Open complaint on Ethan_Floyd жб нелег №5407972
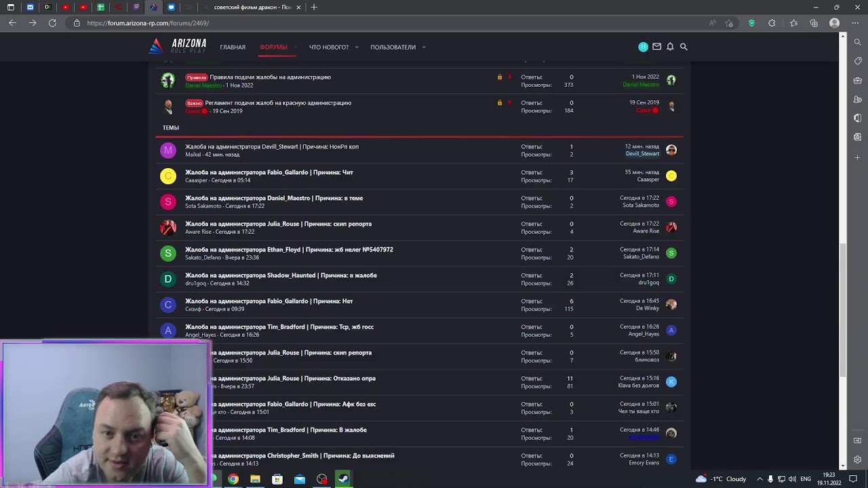The width and height of the screenshot is (868, 488). click(x=289, y=249)
